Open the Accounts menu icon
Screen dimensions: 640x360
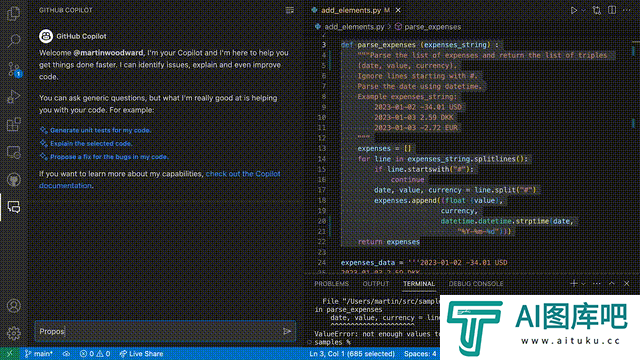(x=14, y=306)
